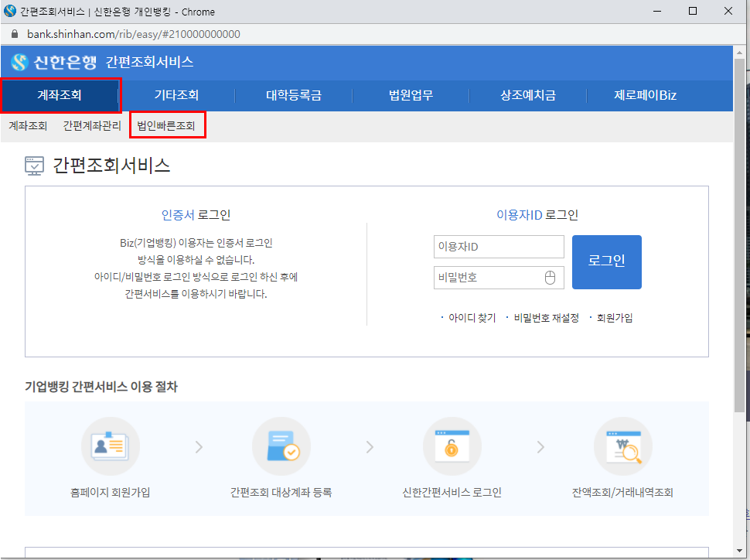Click the blue 로그인 button
The height and width of the screenshot is (560, 750).
click(x=606, y=261)
